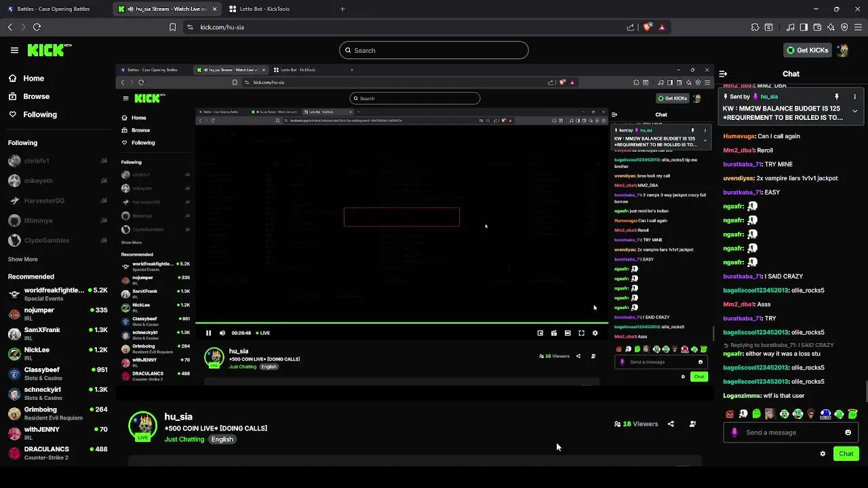This screenshot has width=868, height=488.
Task: Switch to Lotto Bot - KickTools tab
Action: point(264,9)
